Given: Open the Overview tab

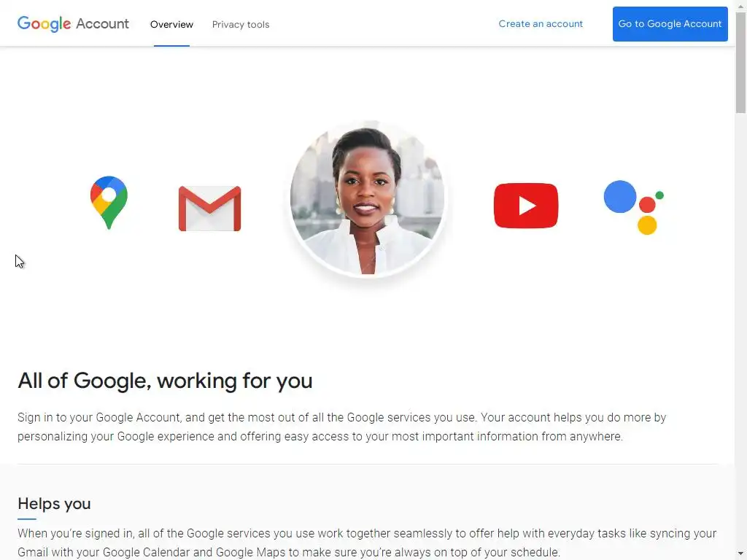Looking at the screenshot, I should (171, 24).
